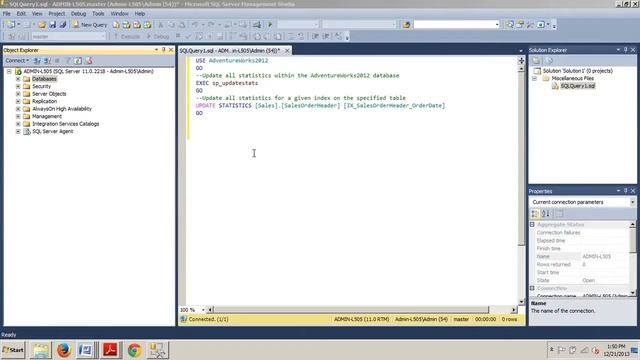This screenshot has width=640, height=360.
Task: Select the Databases tree item label
Action: [x=44, y=79]
